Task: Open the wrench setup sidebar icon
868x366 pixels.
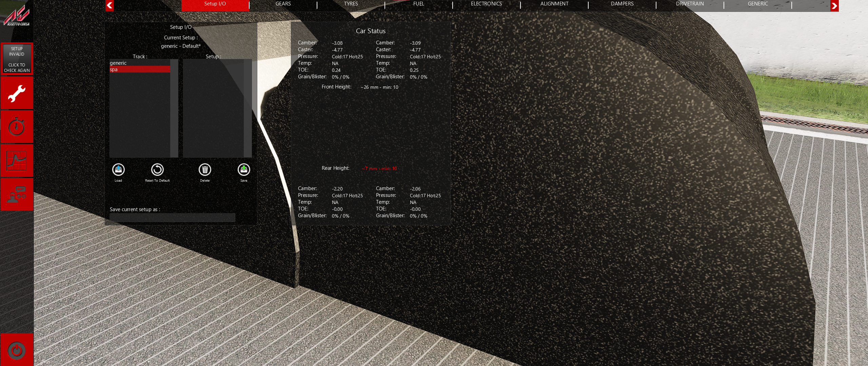Action: (x=17, y=93)
